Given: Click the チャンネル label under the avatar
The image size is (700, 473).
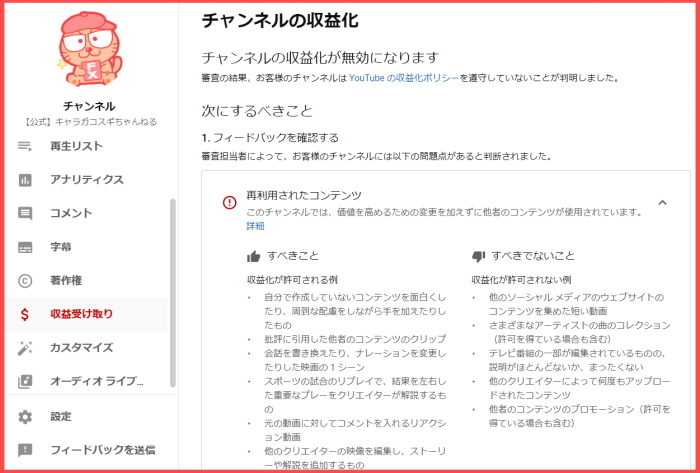Looking at the screenshot, I should tap(89, 106).
